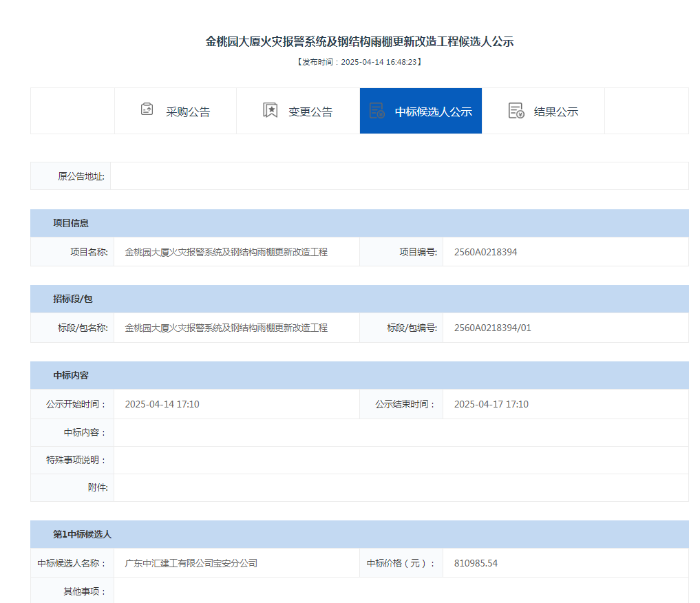
Task: Select the 中标候选人公示 tab
Action: click(421, 111)
